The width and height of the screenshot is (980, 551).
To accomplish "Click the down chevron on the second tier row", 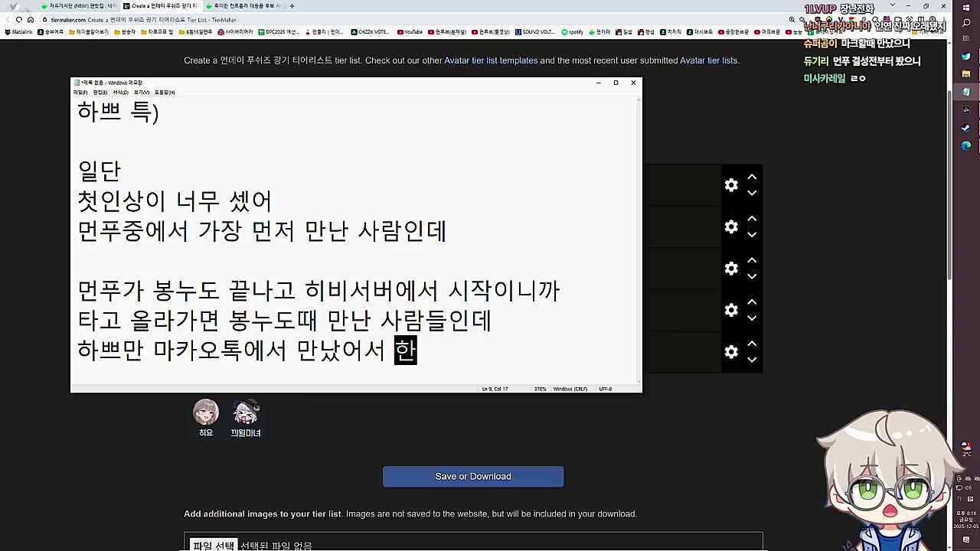I will [752, 234].
